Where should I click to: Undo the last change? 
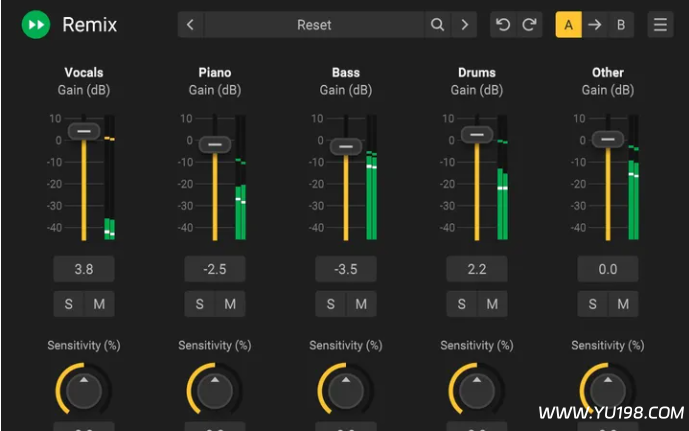[x=503, y=25]
